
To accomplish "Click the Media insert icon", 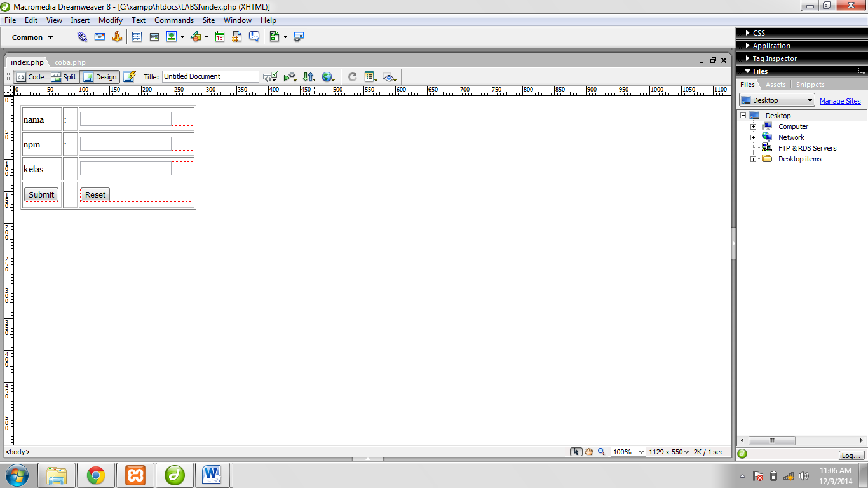I will point(196,37).
